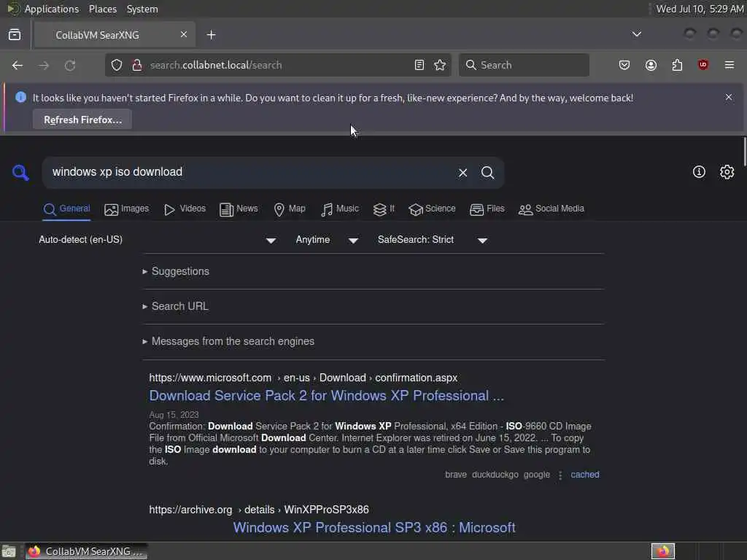Click the https://archive.org result URL
The width and height of the screenshot is (747, 560).
click(259, 510)
